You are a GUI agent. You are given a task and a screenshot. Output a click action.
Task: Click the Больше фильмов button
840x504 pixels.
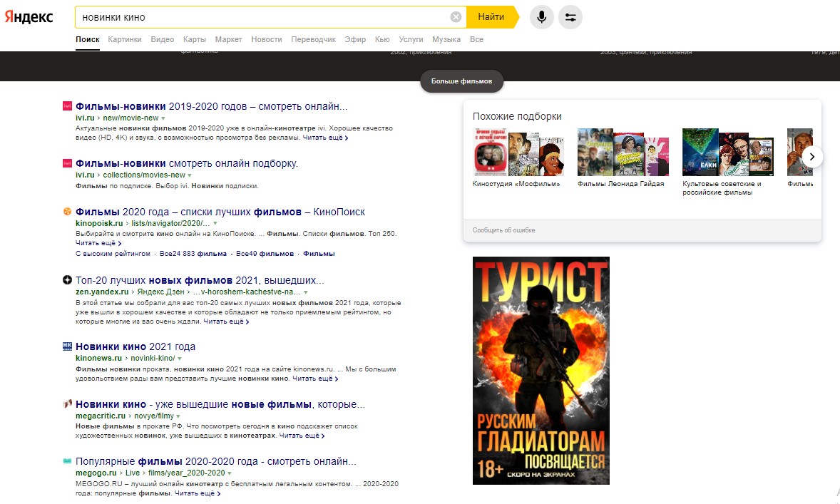[x=462, y=81]
